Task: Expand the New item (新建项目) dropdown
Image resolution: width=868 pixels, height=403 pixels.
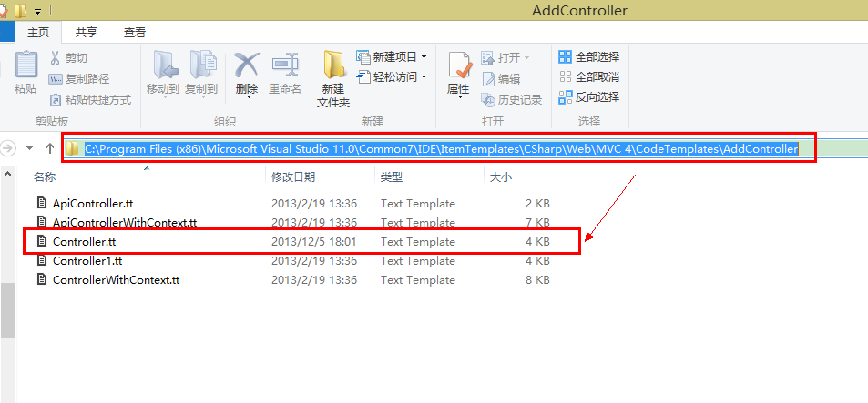Action: [x=424, y=56]
